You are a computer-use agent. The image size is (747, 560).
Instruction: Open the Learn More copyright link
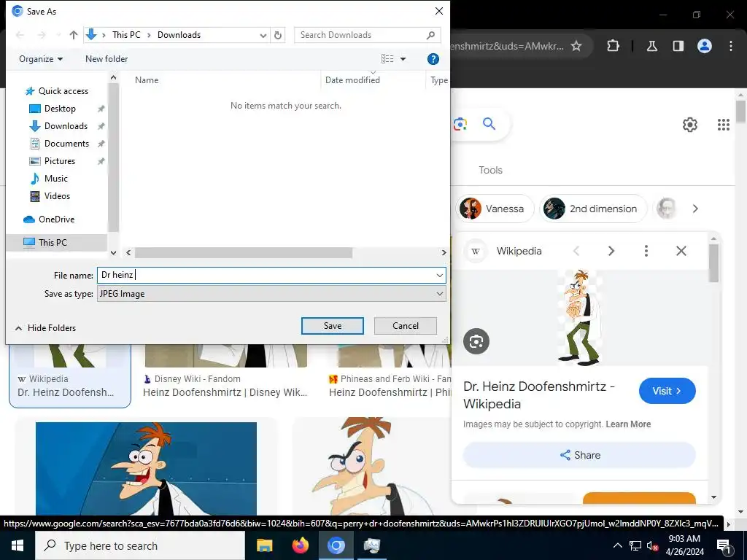point(628,424)
